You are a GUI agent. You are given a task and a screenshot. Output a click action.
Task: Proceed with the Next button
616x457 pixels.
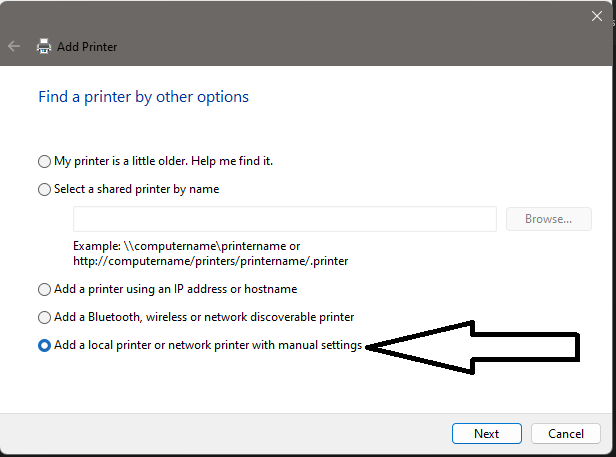pos(487,433)
